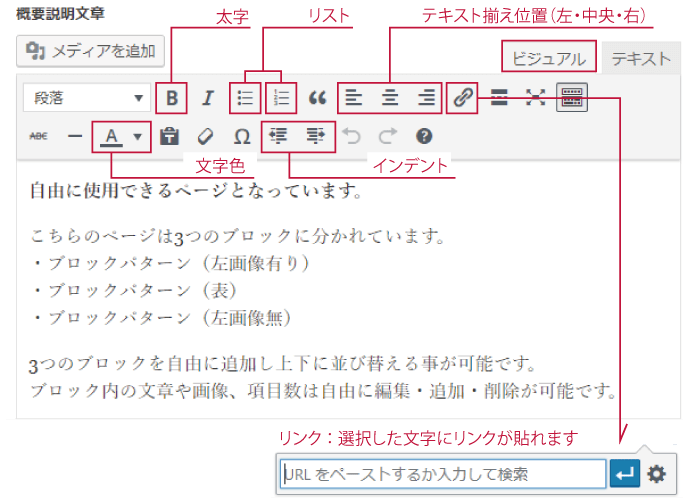687x499 pixels.
Task: Apply italic formatting
Action: pos(208,98)
